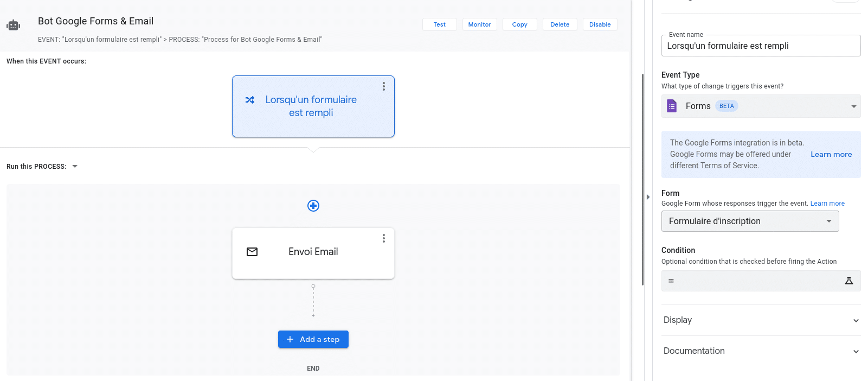The image size is (868, 381).
Task: Expand the Run this PROCESS dropdown arrow
Action: point(75,167)
